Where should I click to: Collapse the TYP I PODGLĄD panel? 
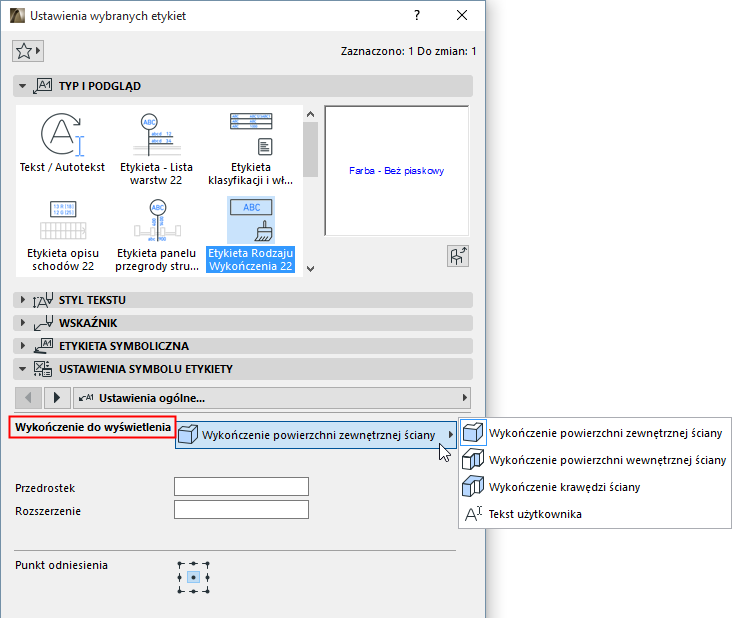tap(22, 86)
